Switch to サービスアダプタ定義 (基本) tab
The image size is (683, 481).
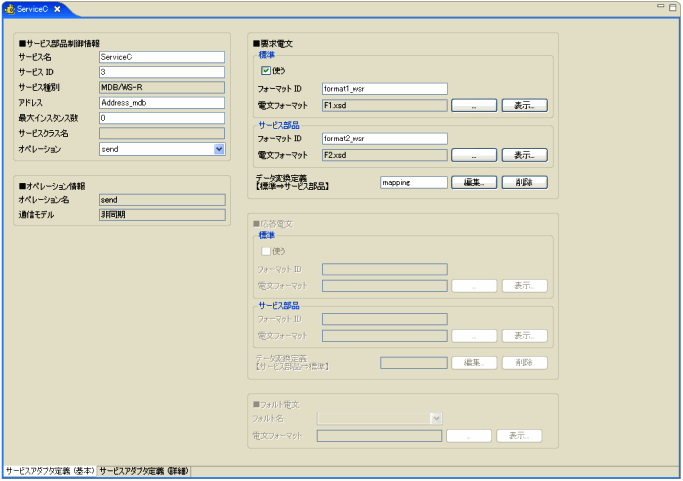pyautogui.click(x=50, y=470)
